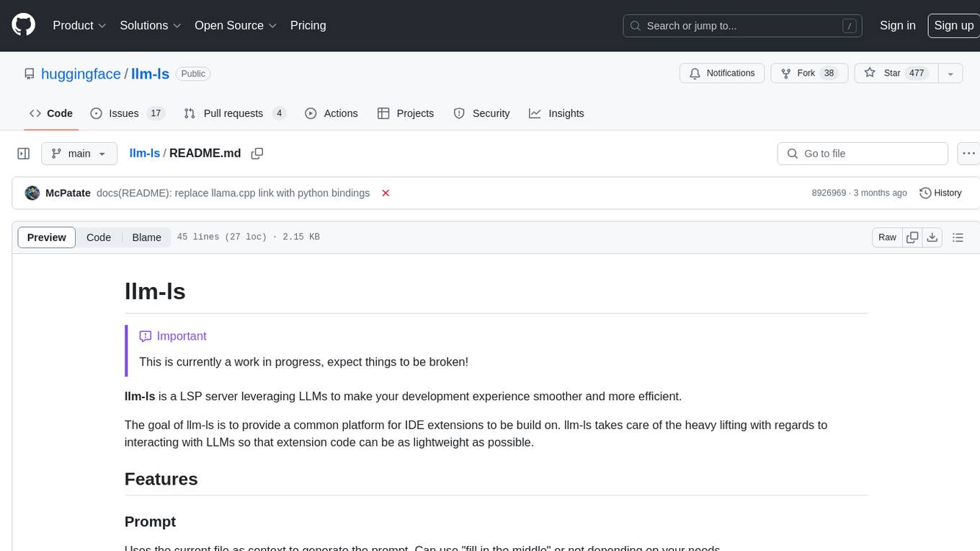Switch to the Projects tab
Image resolution: width=980 pixels, height=551 pixels.
(x=406, y=113)
